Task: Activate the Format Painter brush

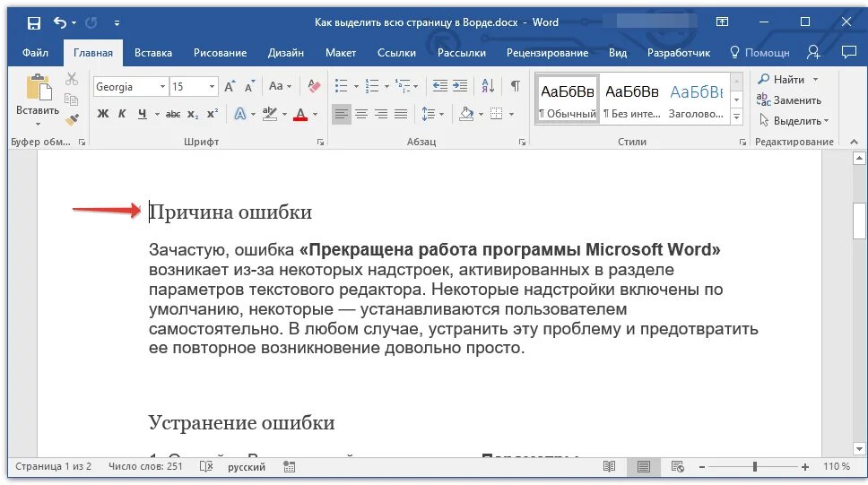Action: click(72, 119)
